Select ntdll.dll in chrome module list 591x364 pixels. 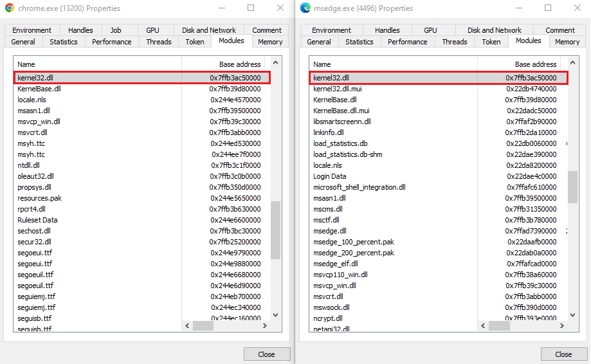click(30, 165)
